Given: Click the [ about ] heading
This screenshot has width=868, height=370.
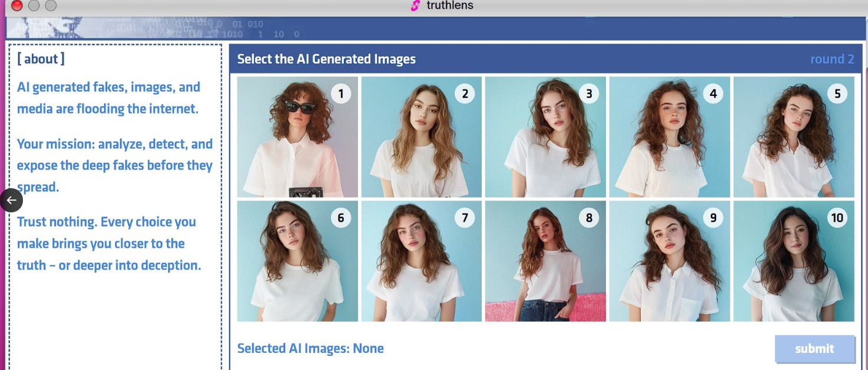Looking at the screenshot, I should coord(41,59).
